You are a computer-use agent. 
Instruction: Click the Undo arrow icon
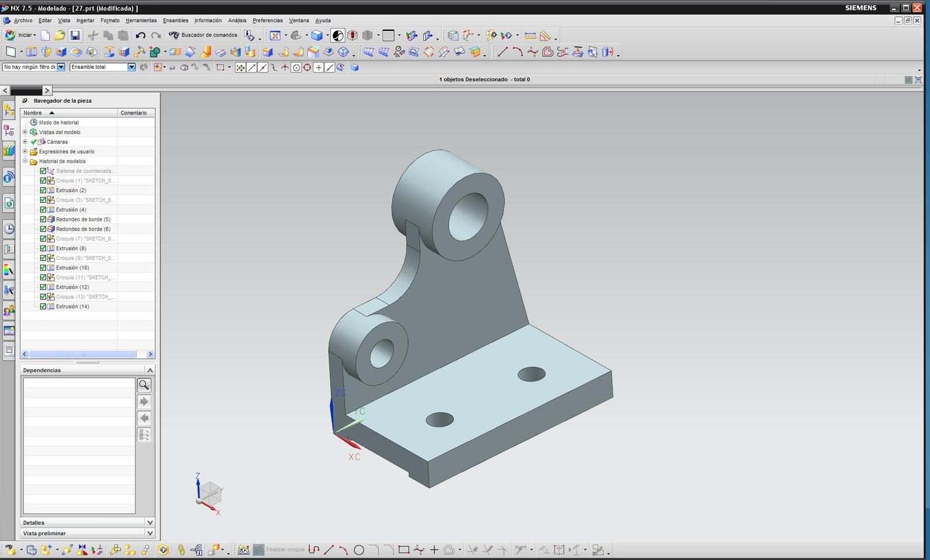tap(141, 35)
